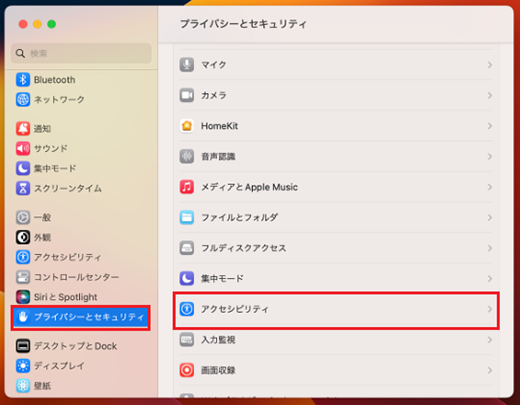Open 入力監視 settings row
Image resolution: width=520 pixels, height=405 pixels.
336,340
